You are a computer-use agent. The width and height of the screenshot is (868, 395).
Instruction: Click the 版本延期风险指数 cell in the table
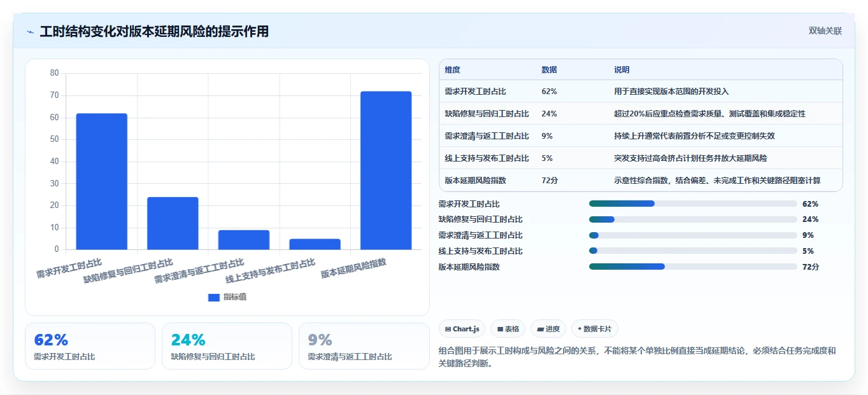[x=475, y=180]
